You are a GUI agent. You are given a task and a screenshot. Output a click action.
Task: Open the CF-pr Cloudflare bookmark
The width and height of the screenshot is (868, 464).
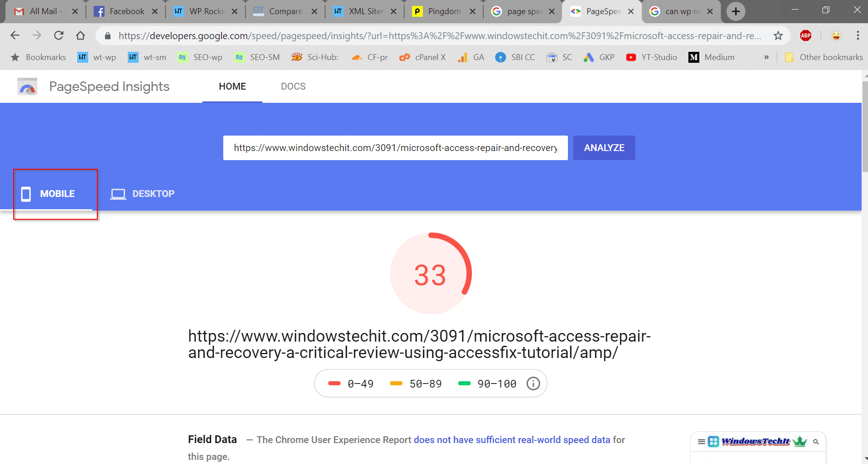pos(370,57)
